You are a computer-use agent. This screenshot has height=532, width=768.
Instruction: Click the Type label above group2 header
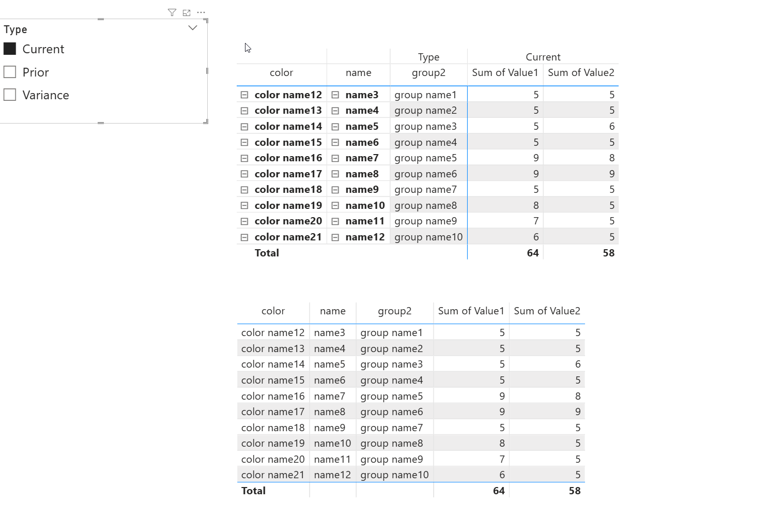428,57
